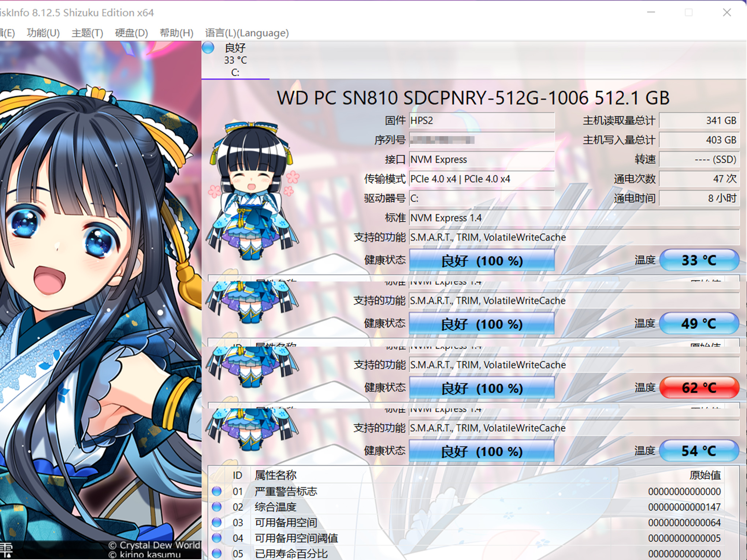The image size is (747, 560).
Task: Click the first supported features field beside 支持的功能
Action: tap(574, 237)
